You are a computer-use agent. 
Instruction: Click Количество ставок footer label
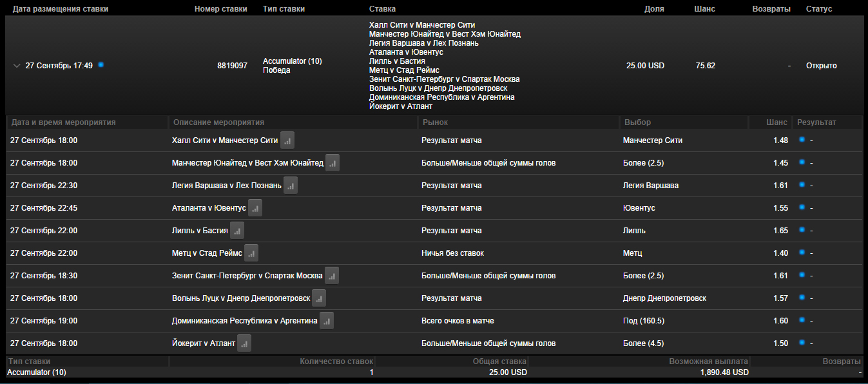(337, 361)
